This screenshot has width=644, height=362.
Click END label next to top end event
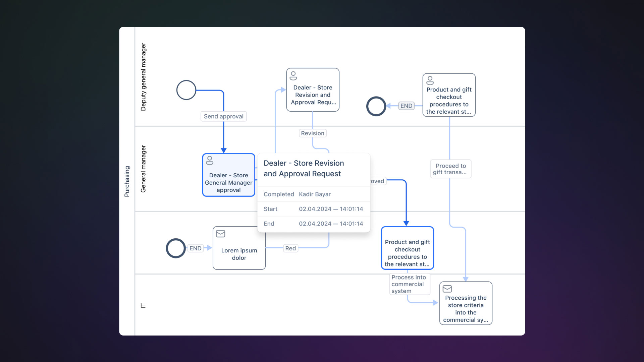[406, 106]
